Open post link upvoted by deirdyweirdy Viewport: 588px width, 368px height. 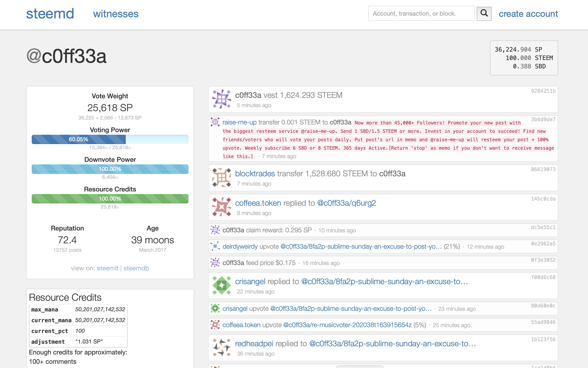[361, 247]
